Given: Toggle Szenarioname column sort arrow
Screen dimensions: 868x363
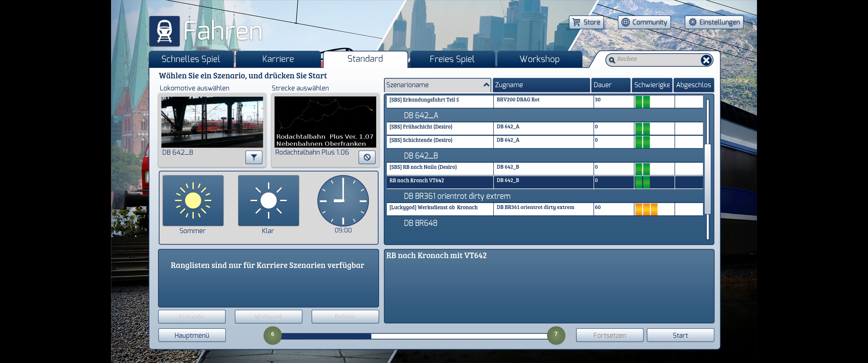Looking at the screenshot, I should [486, 85].
